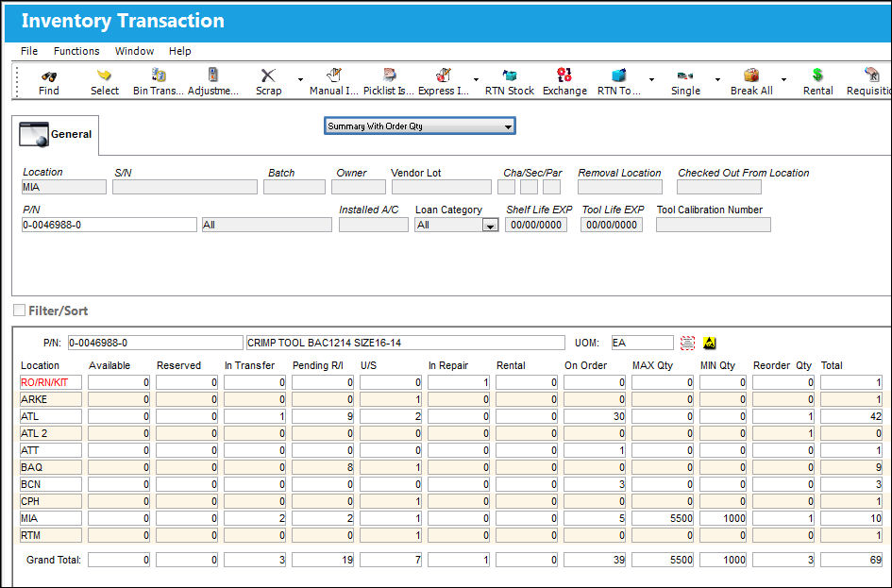
Task: Click the ATL Total value 42
Action: tap(851, 417)
